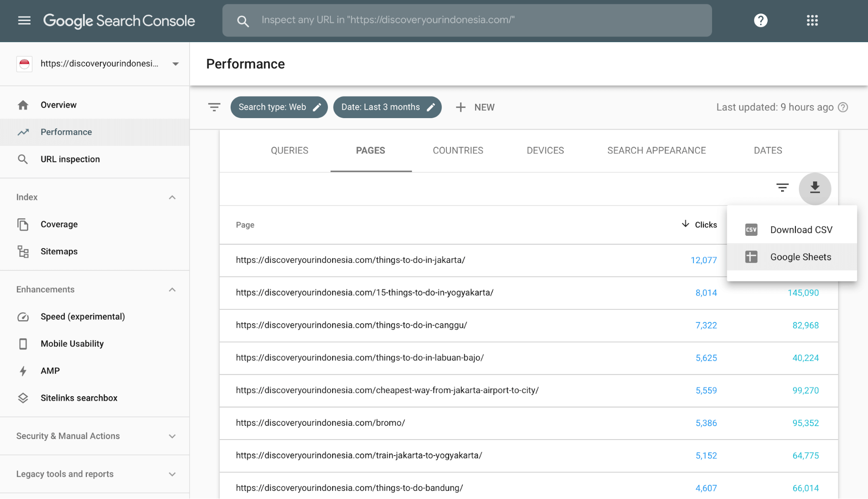Click the Overview home icon in sidebar
The width and height of the screenshot is (868, 499).
23,104
